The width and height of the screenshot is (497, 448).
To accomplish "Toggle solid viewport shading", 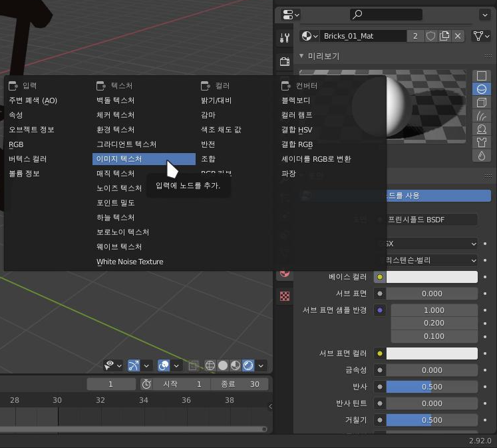I will [x=223, y=365].
